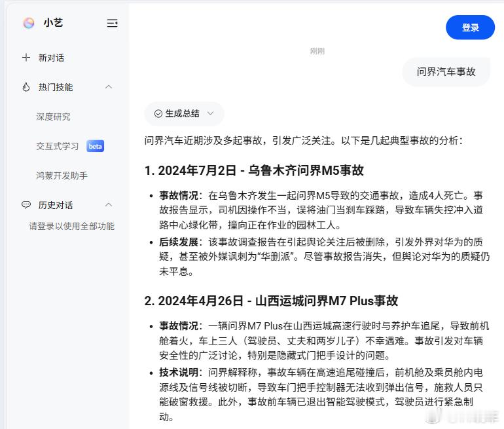The image size is (504, 429).
Task: Collapse the sidebar with the menu toggle icon
Action: [x=112, y=23]
